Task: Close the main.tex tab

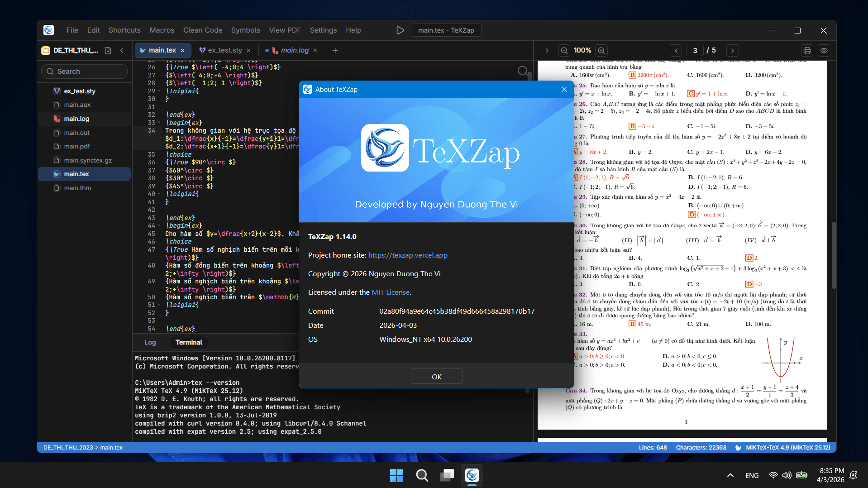Action: click(x=182, y=51)
